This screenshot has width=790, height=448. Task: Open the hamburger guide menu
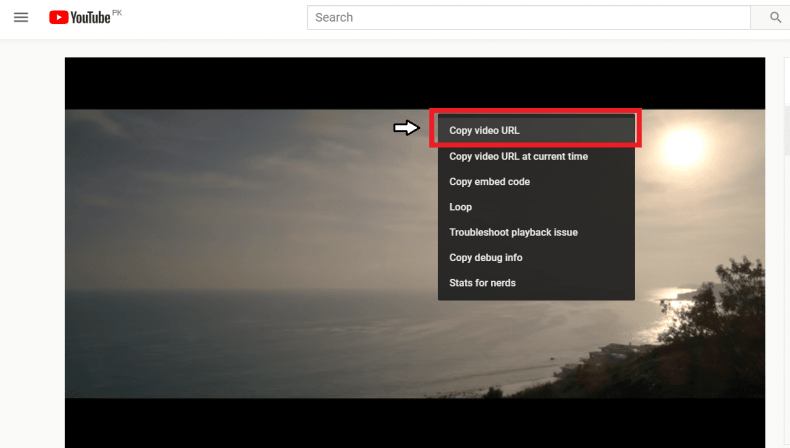(21, 18)
